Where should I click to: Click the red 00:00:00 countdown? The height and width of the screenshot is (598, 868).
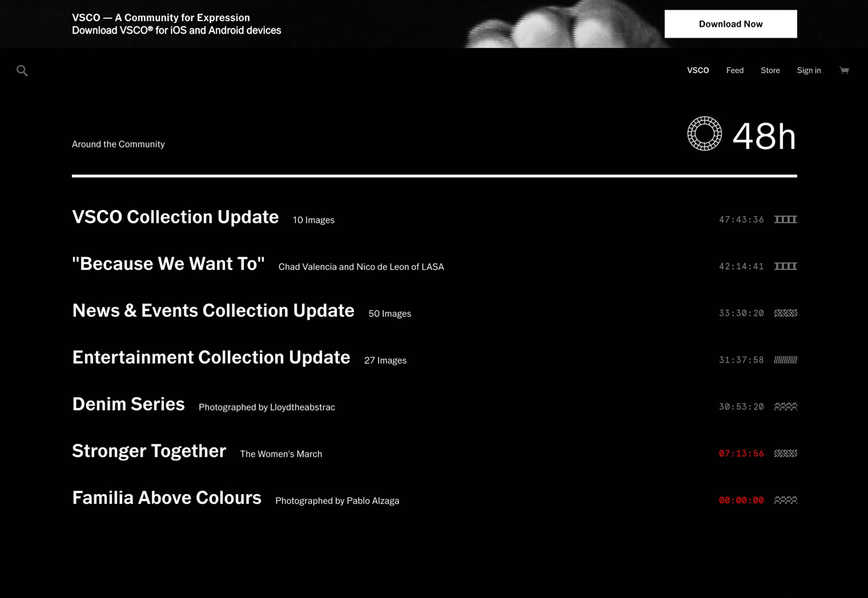point(741,501)
